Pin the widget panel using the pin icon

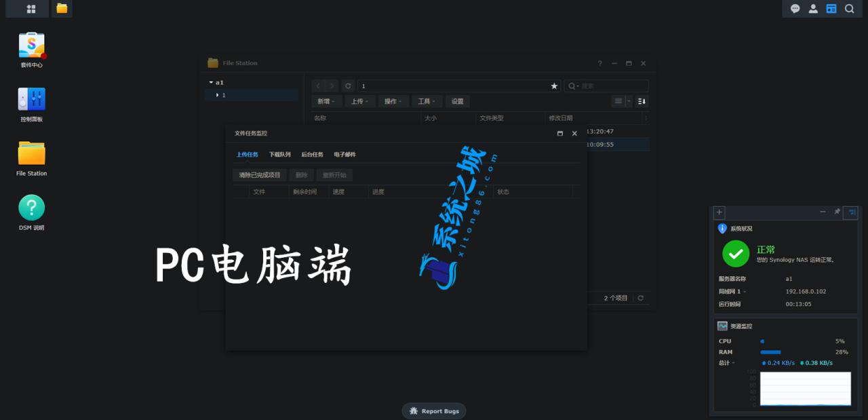[837, 212]
